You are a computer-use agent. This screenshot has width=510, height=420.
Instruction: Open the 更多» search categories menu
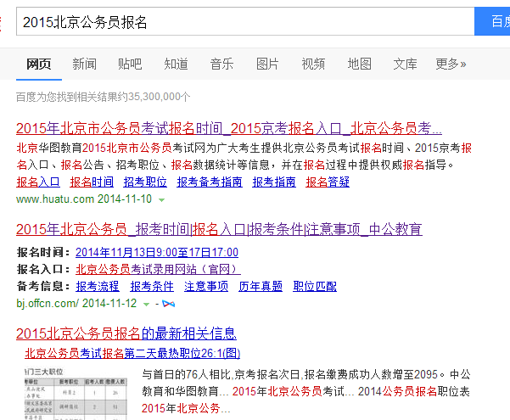coord(451,64)
